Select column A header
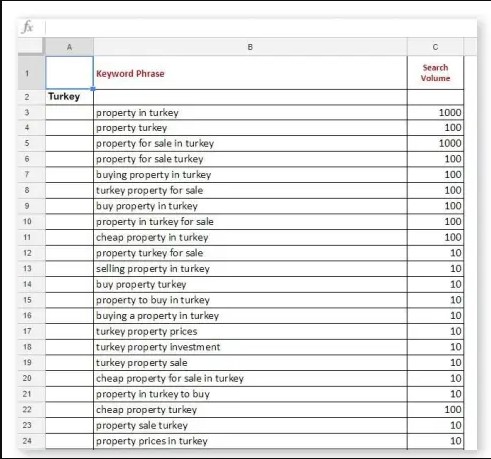Image resolution: width=491 pixels, height=459 pixels. 69,47
